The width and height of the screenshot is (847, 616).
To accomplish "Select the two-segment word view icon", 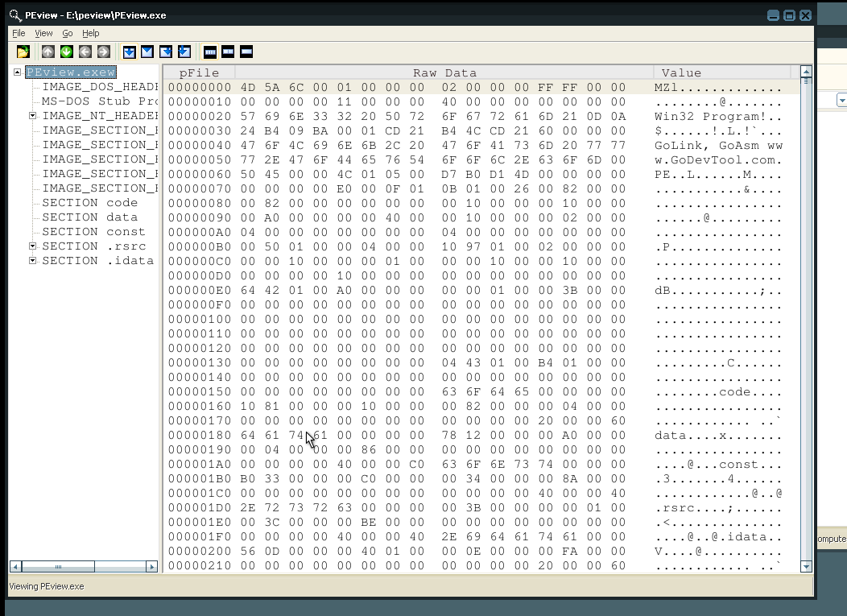I will point(228,52).
